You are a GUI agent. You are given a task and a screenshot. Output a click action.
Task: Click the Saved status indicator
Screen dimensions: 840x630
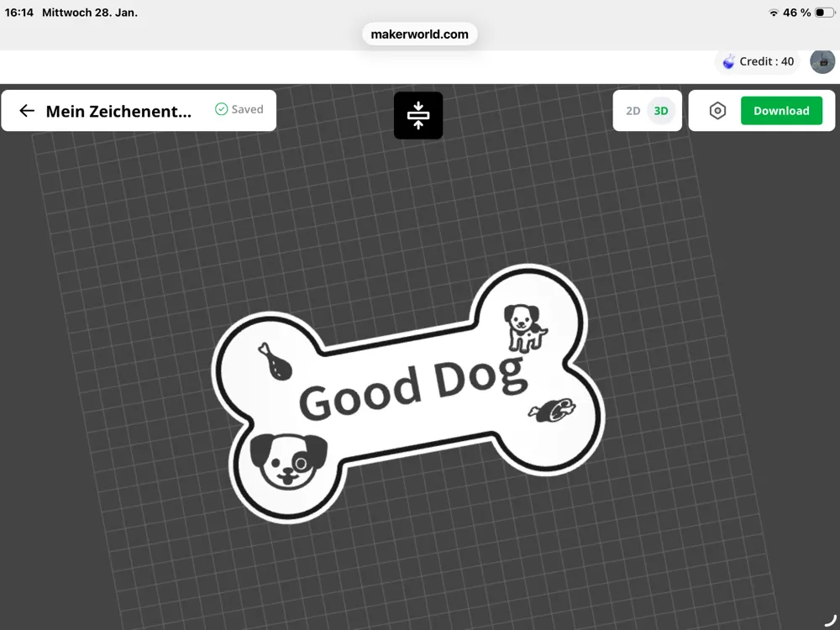(239, 109)
